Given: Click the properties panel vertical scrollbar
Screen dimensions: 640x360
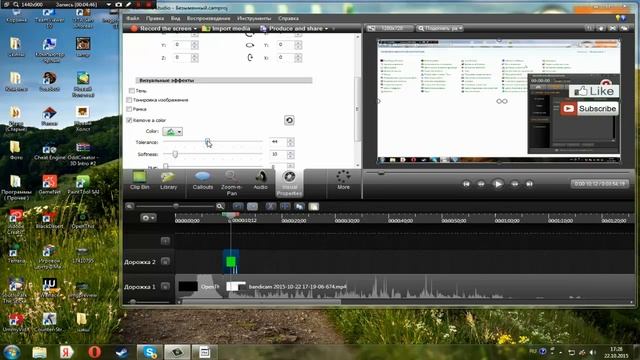Looking at the screenshot, I should [358, 109].
